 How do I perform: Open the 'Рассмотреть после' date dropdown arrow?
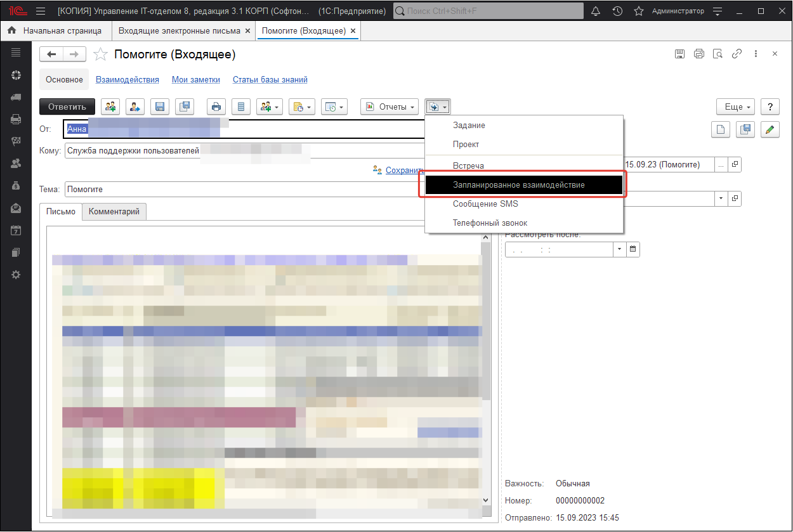point(619,249)
